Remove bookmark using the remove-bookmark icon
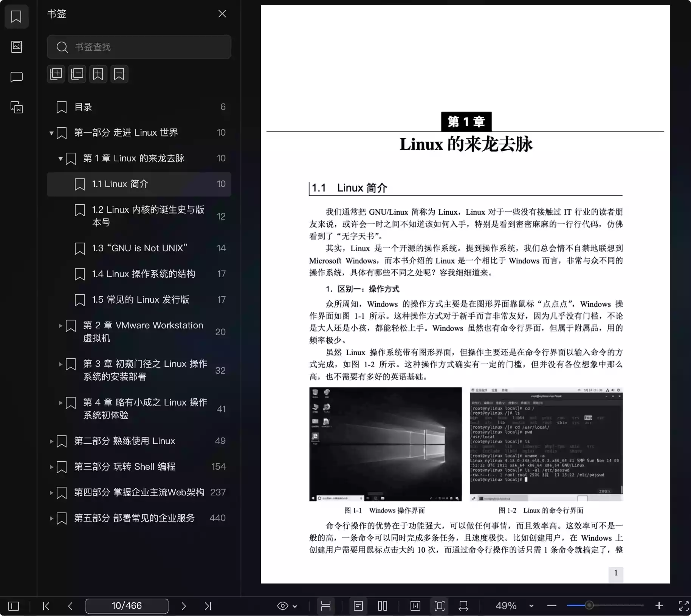 119,74
